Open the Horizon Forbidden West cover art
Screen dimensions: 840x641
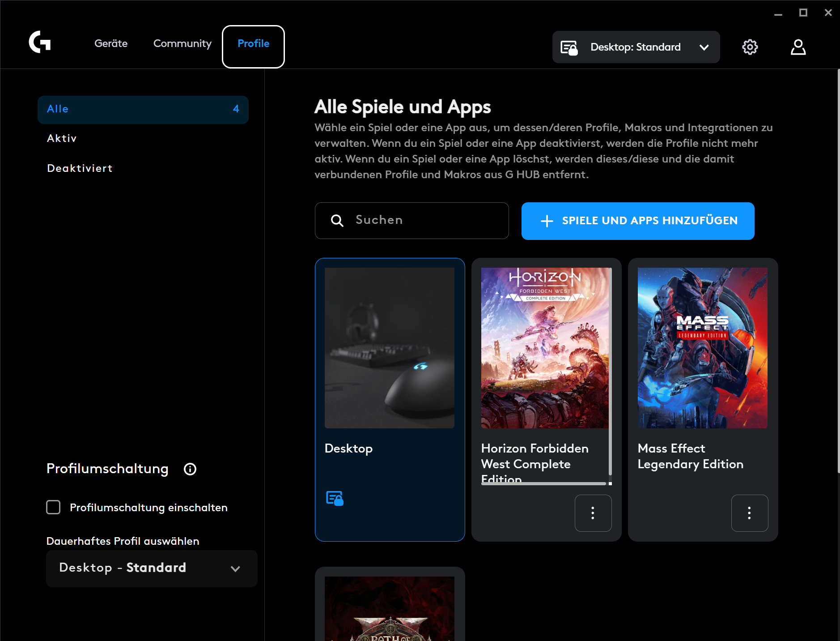(545, 348)
